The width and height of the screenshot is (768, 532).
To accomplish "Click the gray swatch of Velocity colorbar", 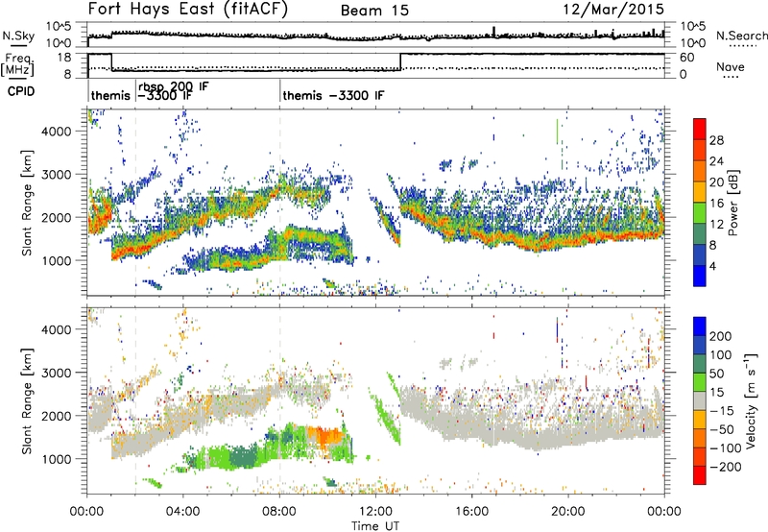I will (700, 400).
